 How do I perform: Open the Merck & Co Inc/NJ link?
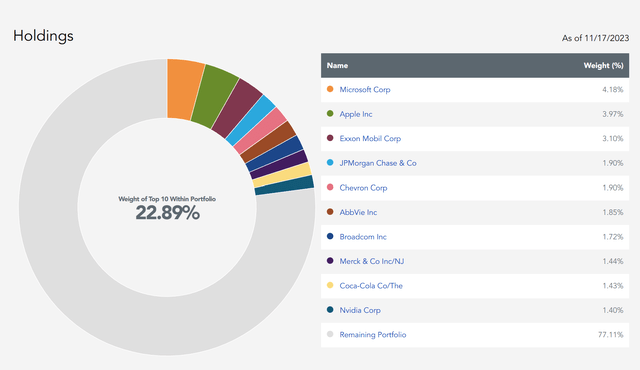tap(371, 261)
